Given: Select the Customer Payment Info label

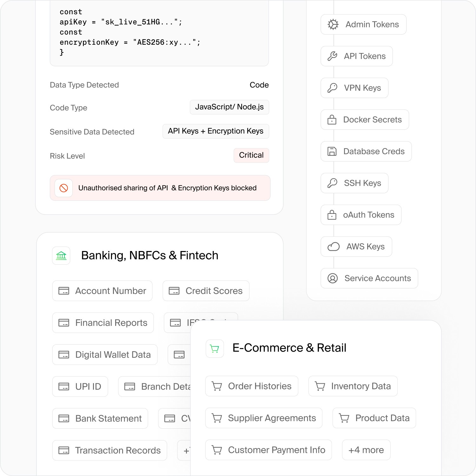Looking at the screenshot, I should [277, 450].
